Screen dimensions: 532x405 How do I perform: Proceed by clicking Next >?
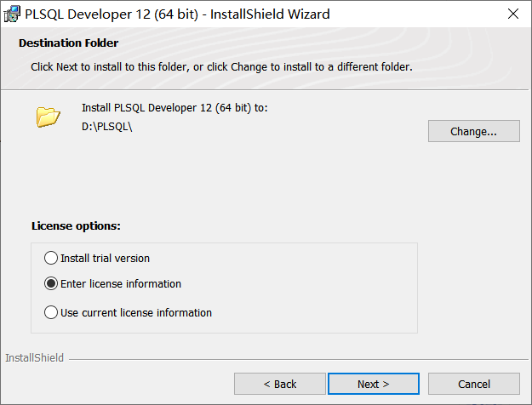373,384
